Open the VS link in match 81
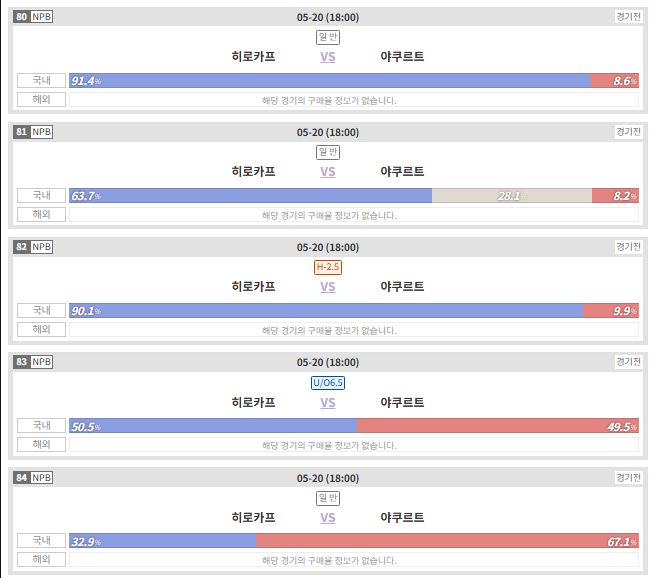This screenshot has height=578, width=653. pos(327,172)
